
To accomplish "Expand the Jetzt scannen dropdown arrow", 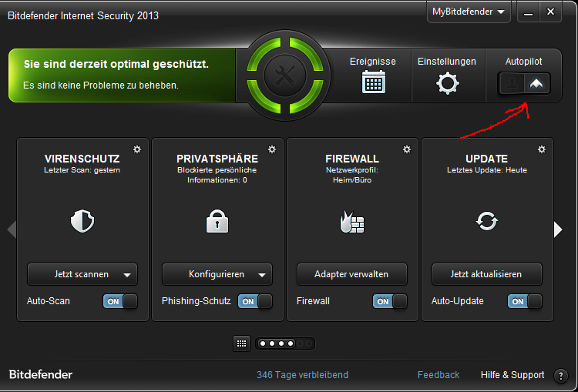I will tap(127, 275).
